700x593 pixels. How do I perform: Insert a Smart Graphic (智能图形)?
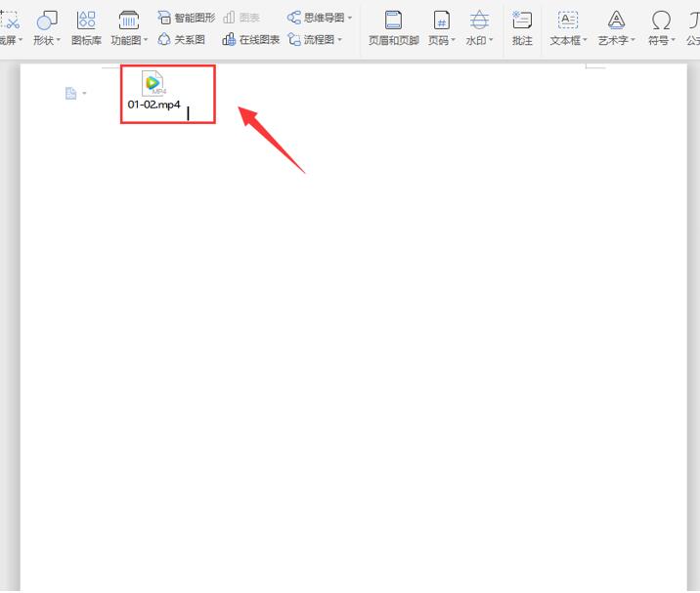pyautogui.click(x=186, y=18)
